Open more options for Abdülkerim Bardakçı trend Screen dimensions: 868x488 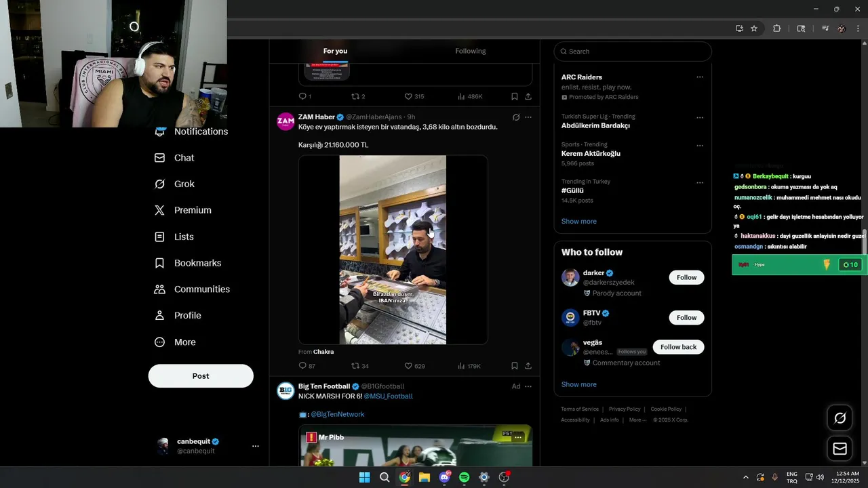coord(700,117)
